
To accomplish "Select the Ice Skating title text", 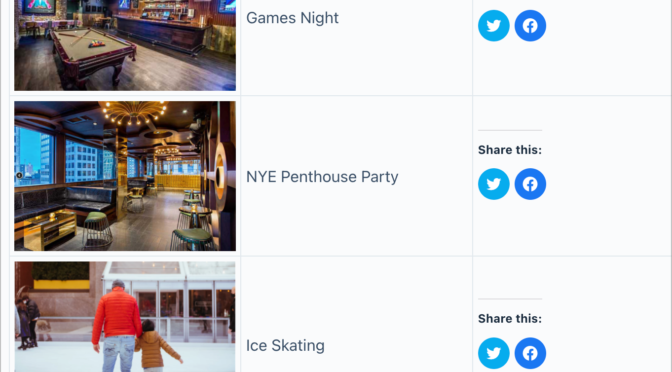I will pyautogui.click(x=285, y=345).
